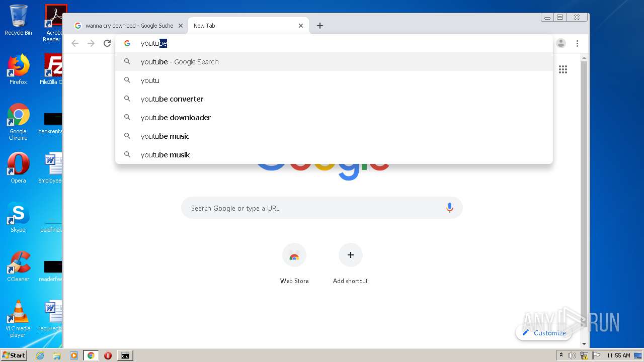This screenshot has height=362, width=644.
Task: Click the page scrollbar down arrow
Action: click(584, 344)
